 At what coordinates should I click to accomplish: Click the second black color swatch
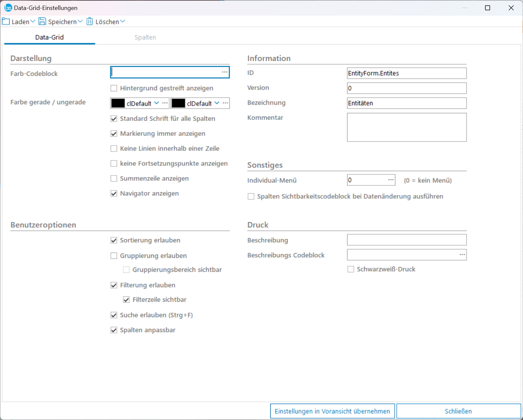coord(178,103)
